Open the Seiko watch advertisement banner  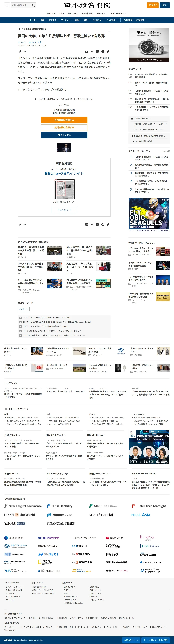pos(149,45)
